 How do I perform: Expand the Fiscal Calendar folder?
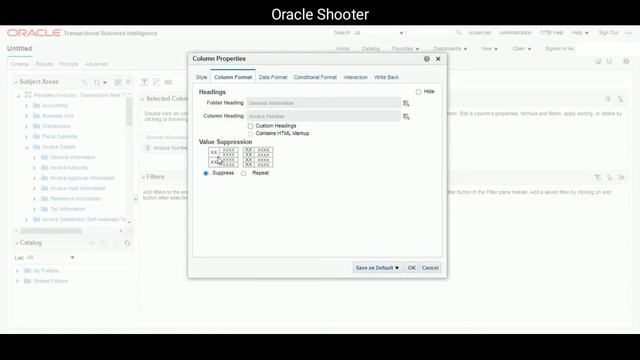(x=27, y=137)
